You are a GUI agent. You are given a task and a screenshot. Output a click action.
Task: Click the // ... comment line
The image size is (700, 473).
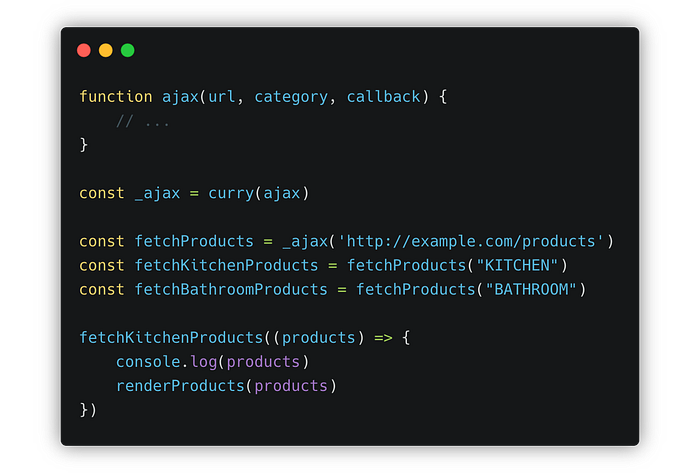[143, 121]
